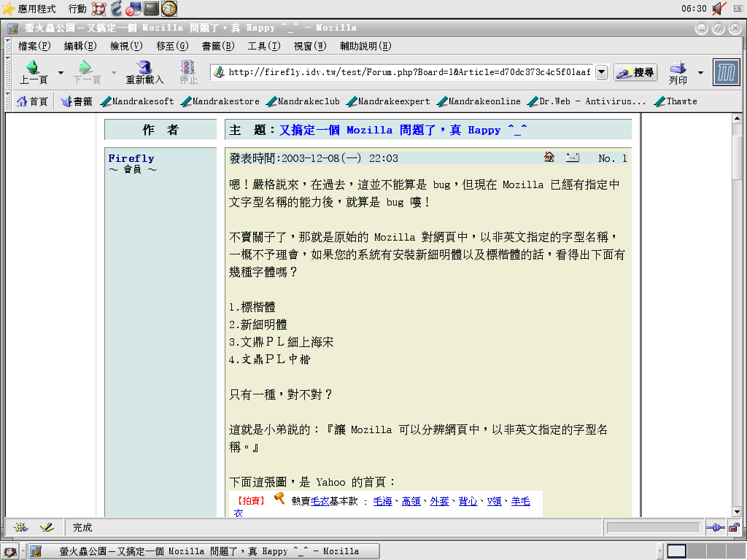Click the author's homepage house icon
The width and height of the screenshot is (747, 560).
click(x=549, y=157)
